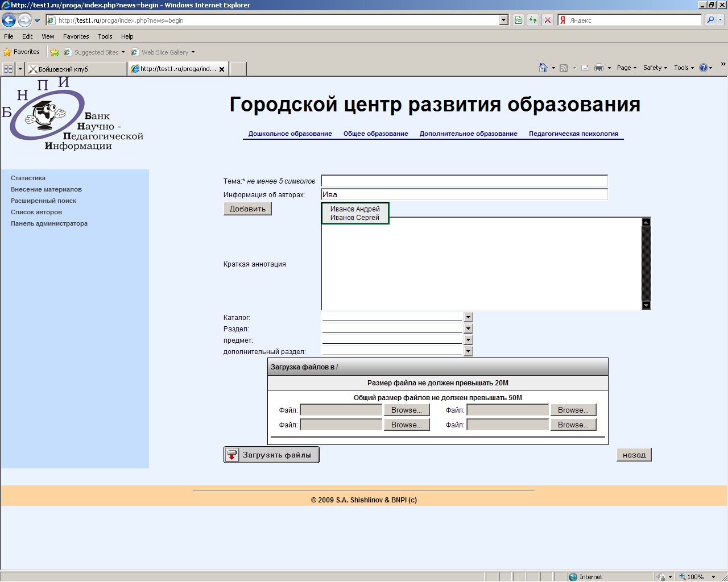Click the RSS Feeds icon
This screenshot has height=582, width=728.
point(564,68)
